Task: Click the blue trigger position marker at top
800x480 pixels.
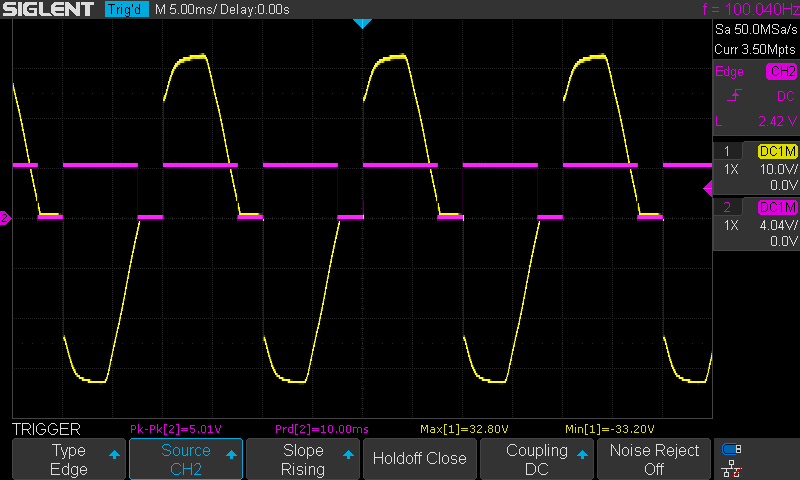Action: [x=362, y=23]
